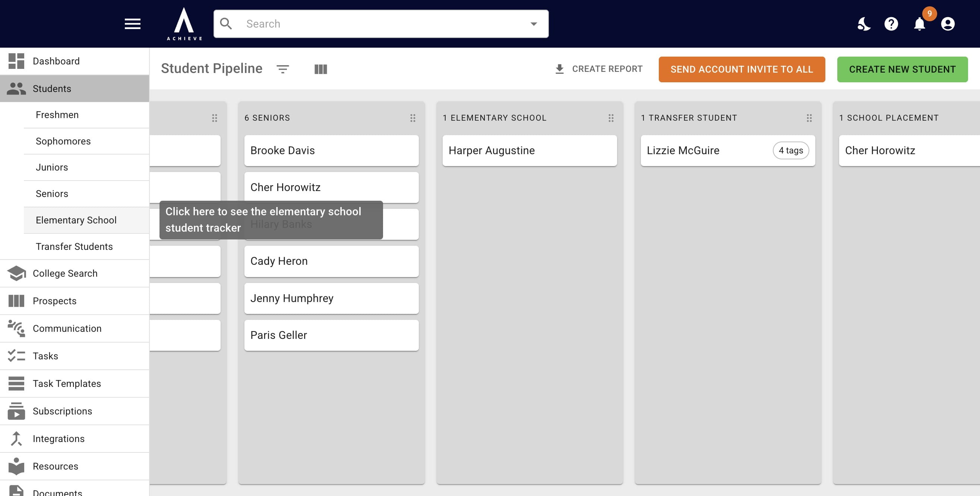Click the Prospects columns icon
The image size is (980, 496).
click(16, 301)
